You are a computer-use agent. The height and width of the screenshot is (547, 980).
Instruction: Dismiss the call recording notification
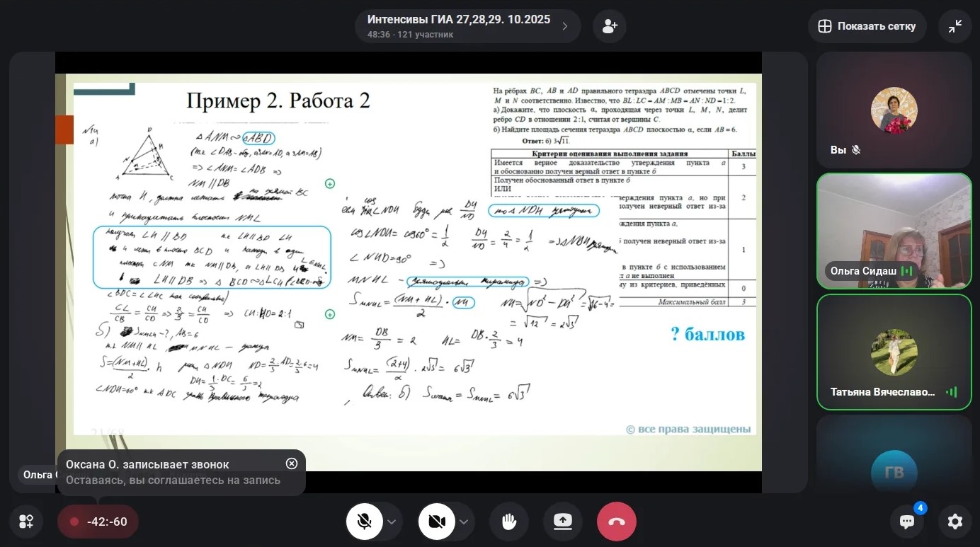point(292,463)
